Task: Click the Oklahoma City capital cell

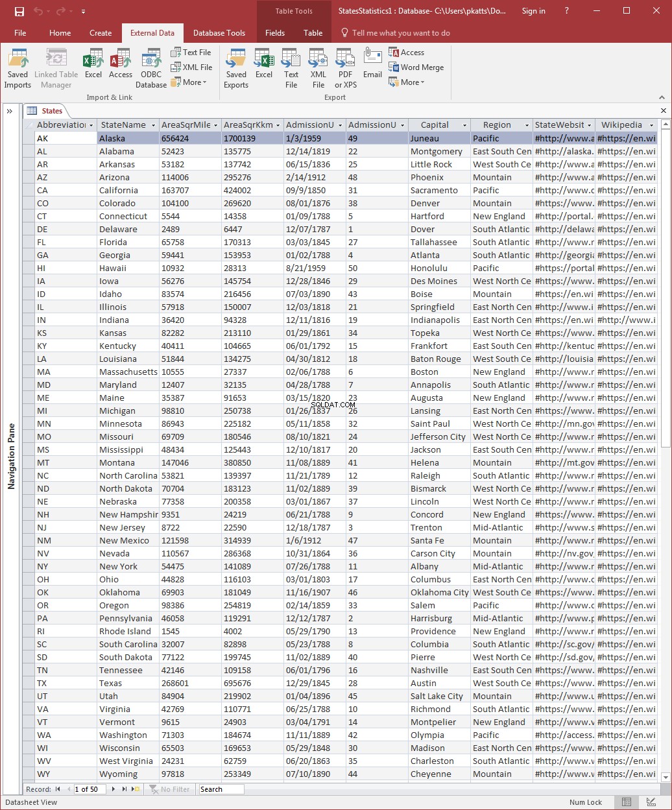Action: [439, 592]
